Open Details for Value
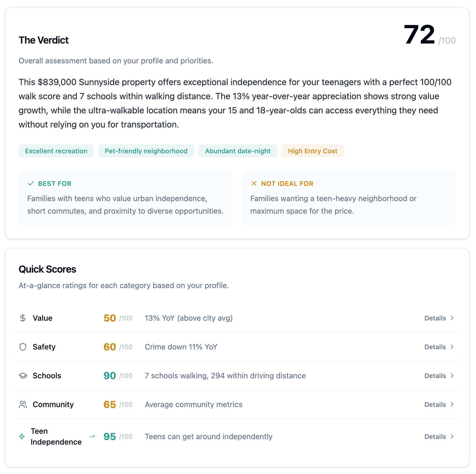476x474 pixels. point(435,318)
